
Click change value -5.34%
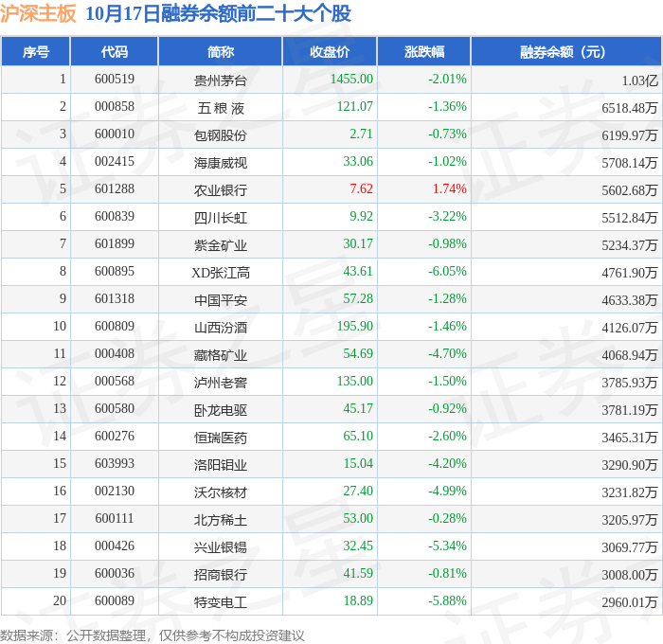point(447,546)
